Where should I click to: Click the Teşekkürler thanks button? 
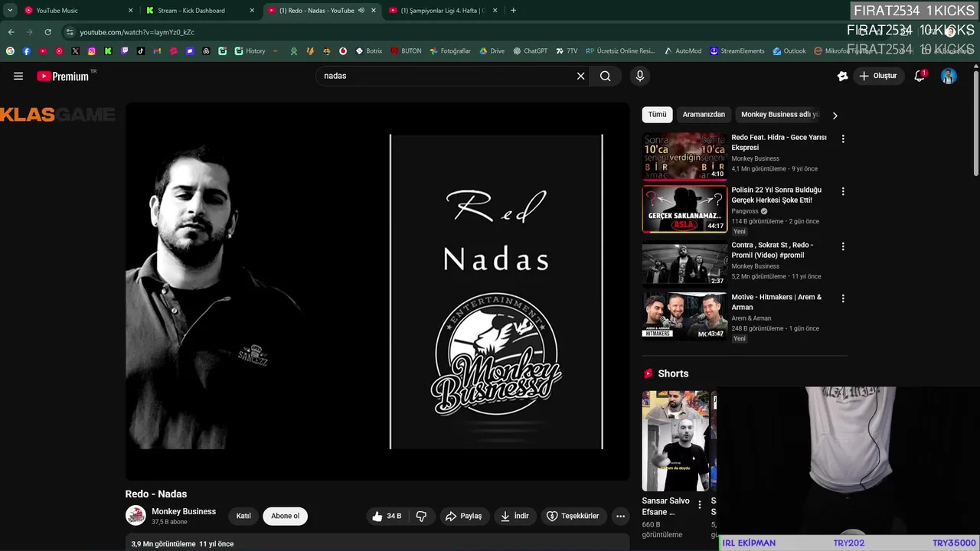[x=573, y=516]
